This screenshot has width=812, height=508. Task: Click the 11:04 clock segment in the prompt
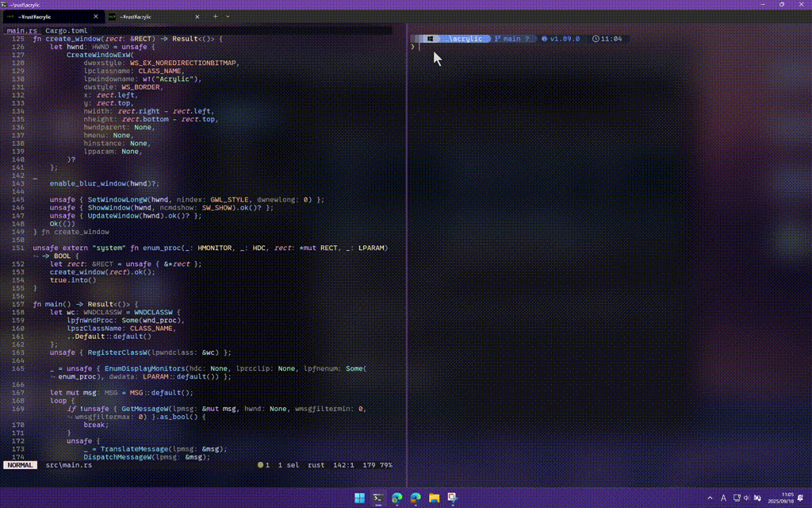tap(607, 37)
